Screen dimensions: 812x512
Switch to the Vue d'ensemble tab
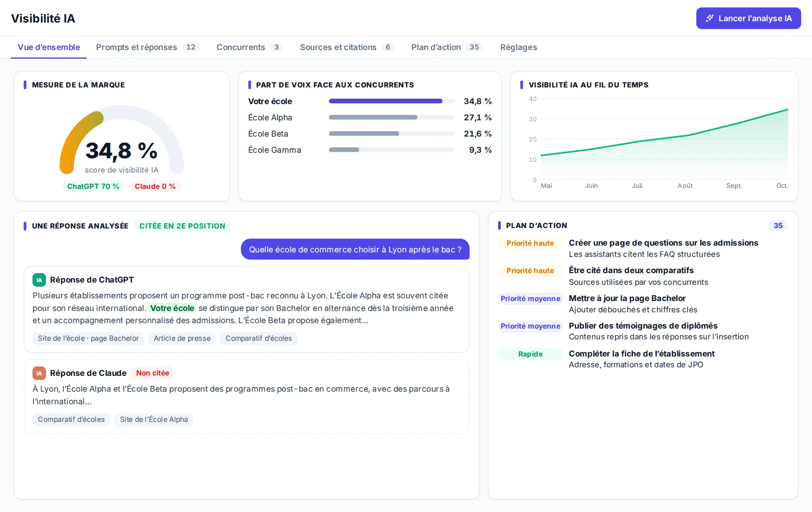point(49,47)
